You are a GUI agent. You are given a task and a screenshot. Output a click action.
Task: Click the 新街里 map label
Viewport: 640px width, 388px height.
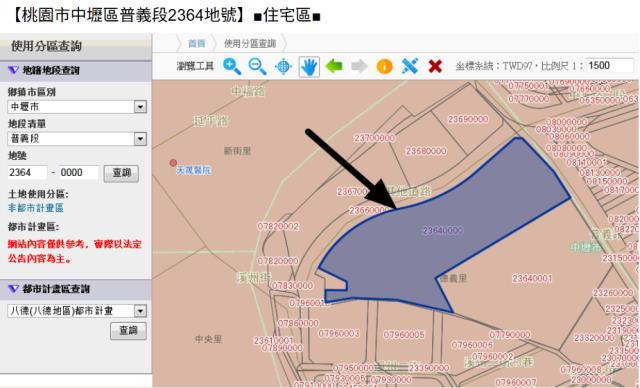pos(237,151)
